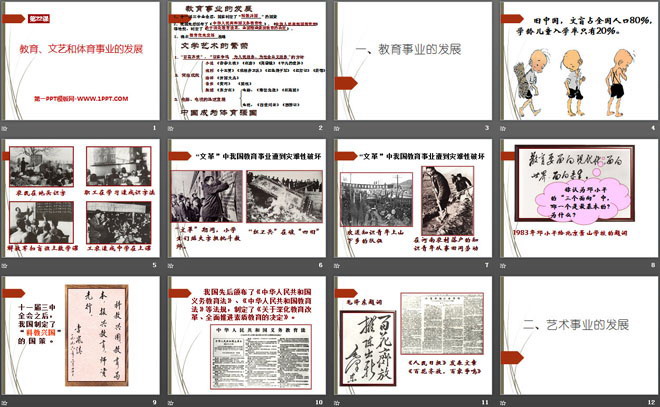Click the slide number label 11
The image size is (660, 407).
click(x=485, y=402)
